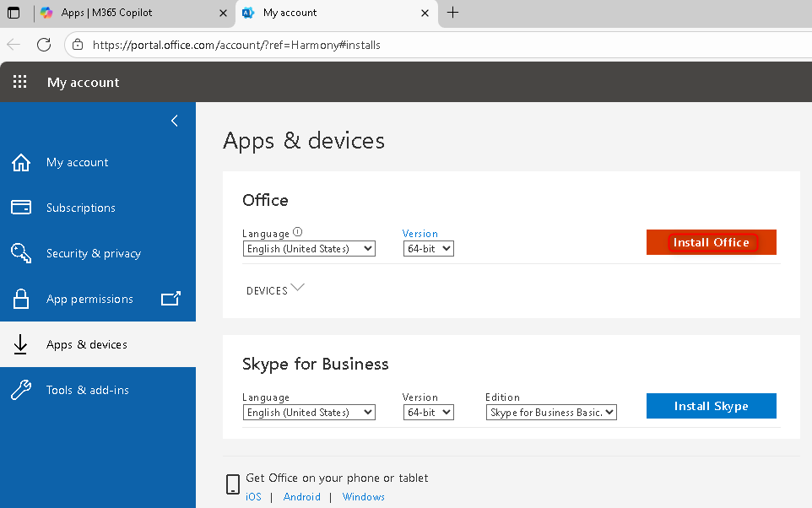Open the Windows link

[x=364, y=496]
